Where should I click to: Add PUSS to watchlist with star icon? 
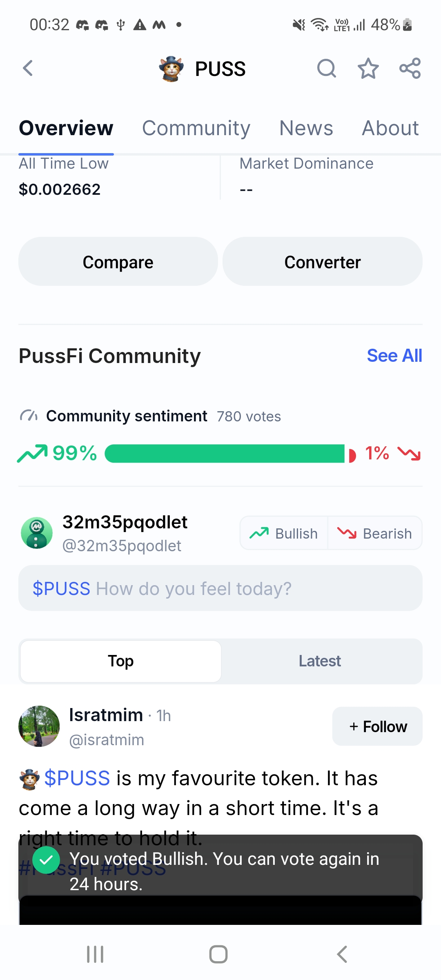point(368,68)
